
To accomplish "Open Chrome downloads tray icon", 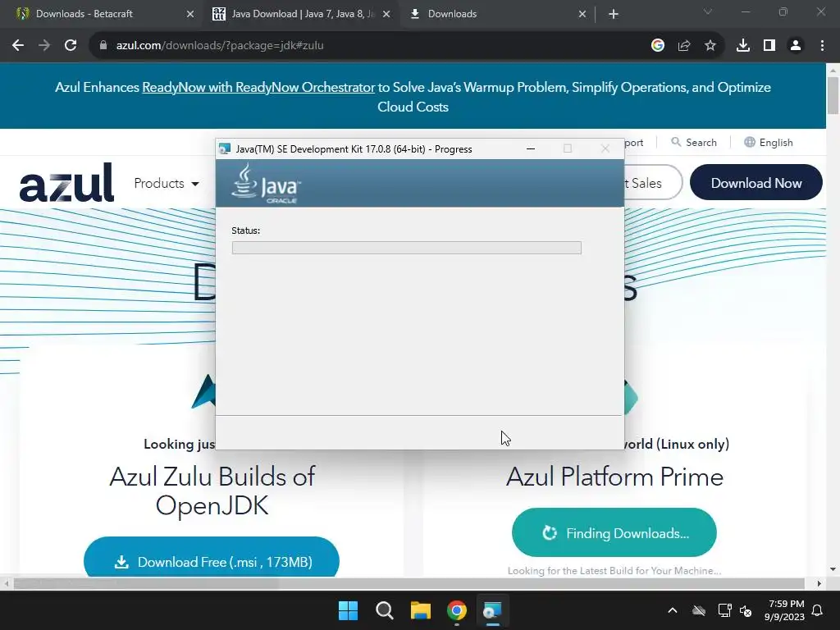I will point(743,46).
